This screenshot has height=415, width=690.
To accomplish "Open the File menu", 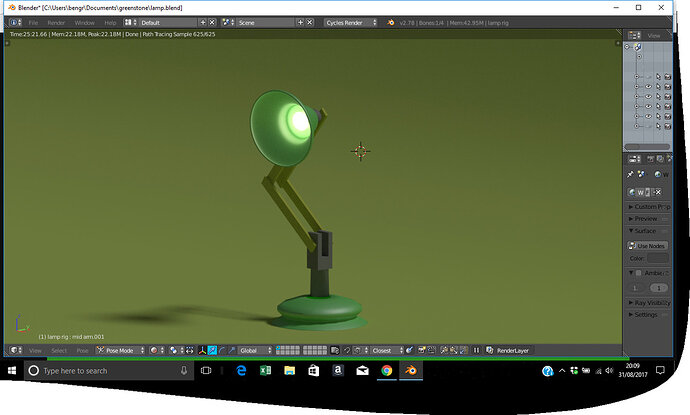I will [33, 22].
